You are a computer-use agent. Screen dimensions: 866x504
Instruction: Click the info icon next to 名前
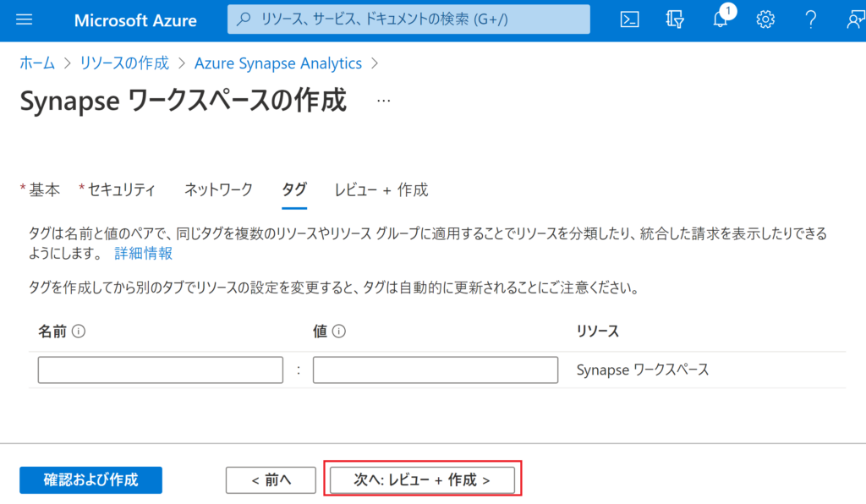point(79,331)
